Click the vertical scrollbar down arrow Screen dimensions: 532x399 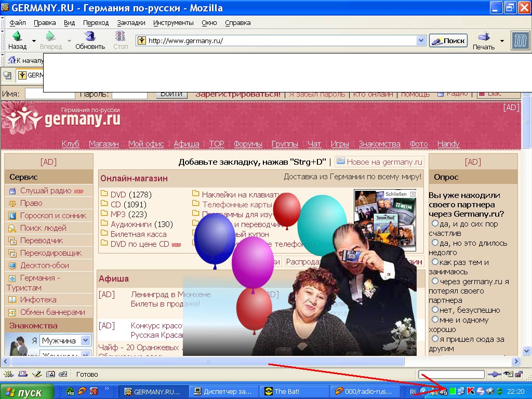click(527, 351)
